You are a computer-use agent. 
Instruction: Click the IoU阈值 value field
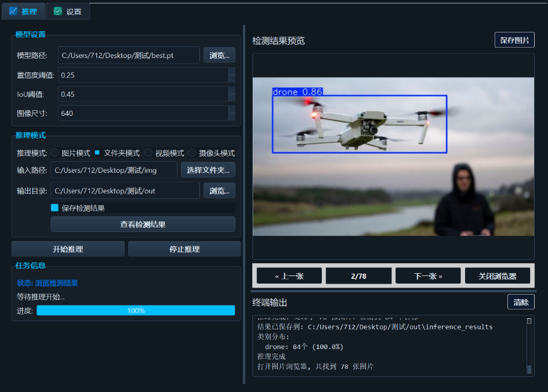pos(143,94)
